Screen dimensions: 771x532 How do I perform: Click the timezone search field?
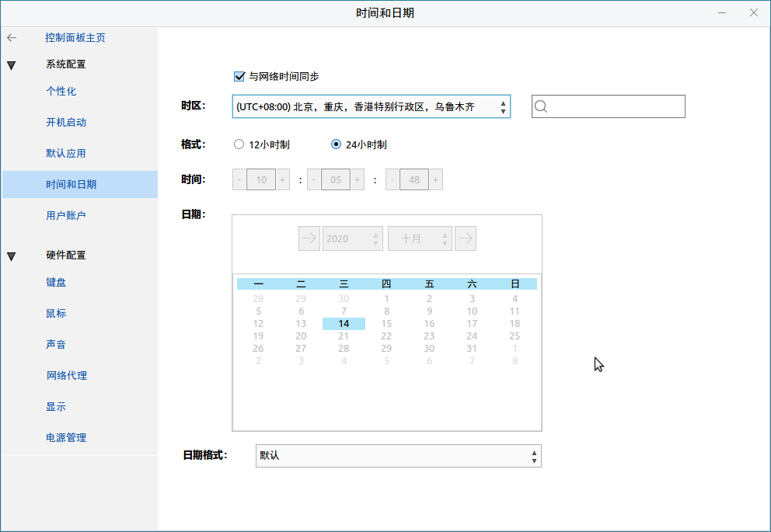(609, 106)
